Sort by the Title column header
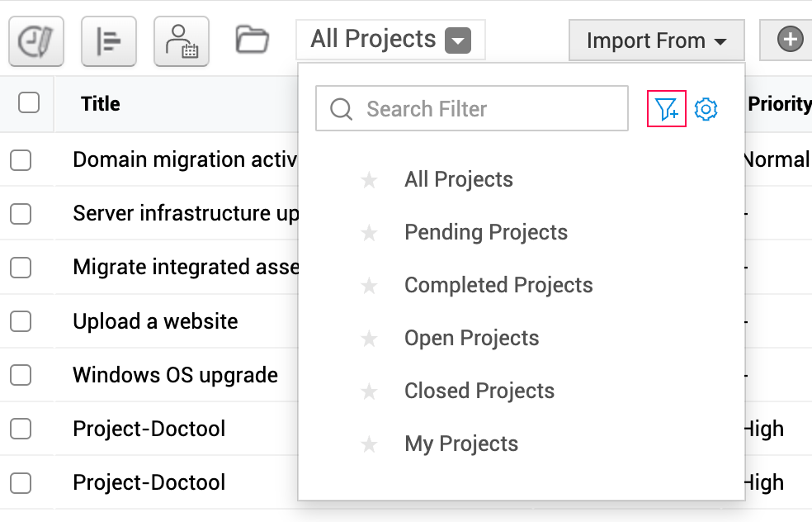Image resolution: width=812 pixels, height=522 pixels. click(101, 104)
